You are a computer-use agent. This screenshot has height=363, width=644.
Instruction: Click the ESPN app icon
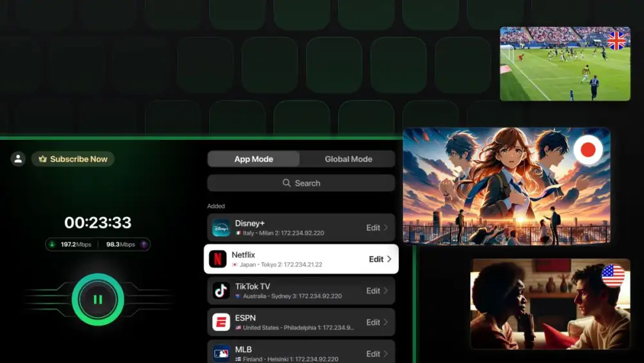point(221,322)
